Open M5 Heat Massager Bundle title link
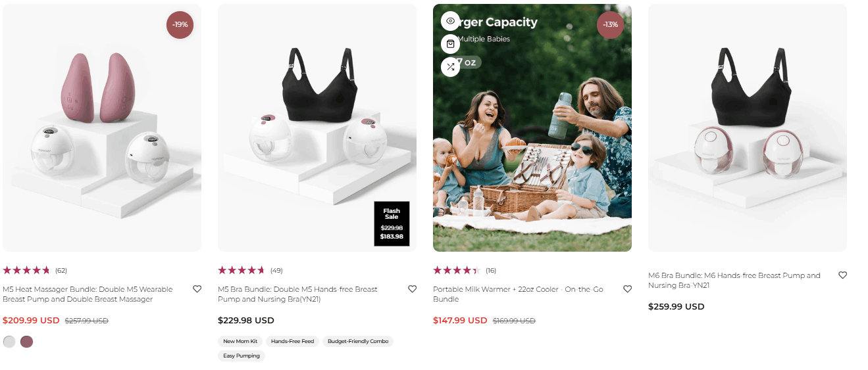 88,294
